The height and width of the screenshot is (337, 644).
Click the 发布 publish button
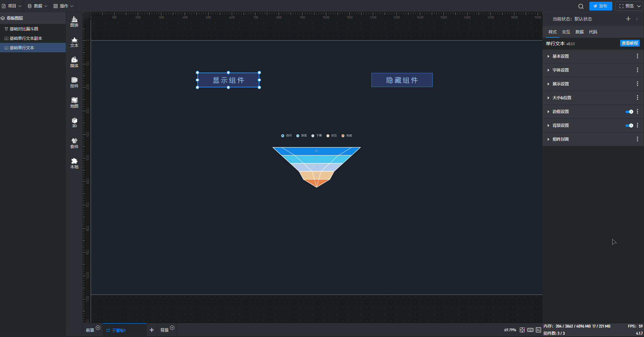(x=601, y=6)
